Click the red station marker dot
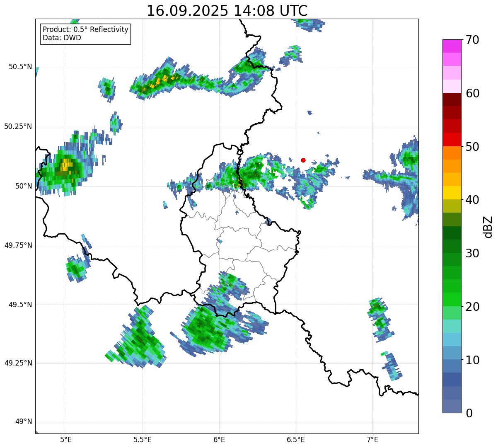This screenshot has height=448, width=498. tap(303, 160)
